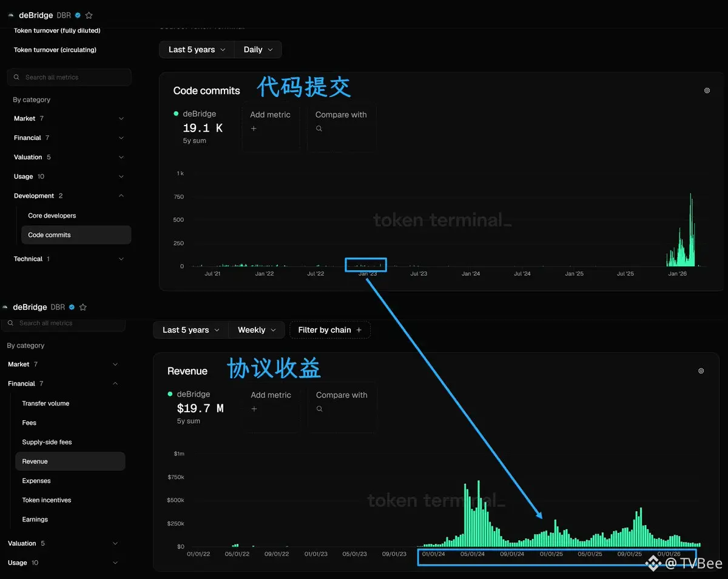
Task: Expand Valuation category in lower sidebar
Action: pyautogui.click(x=63, y=544)
